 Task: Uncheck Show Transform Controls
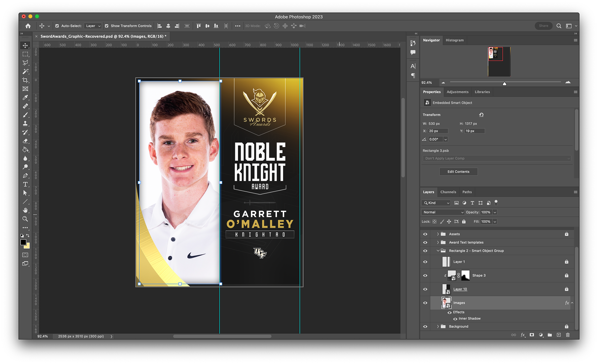[107, 26]
